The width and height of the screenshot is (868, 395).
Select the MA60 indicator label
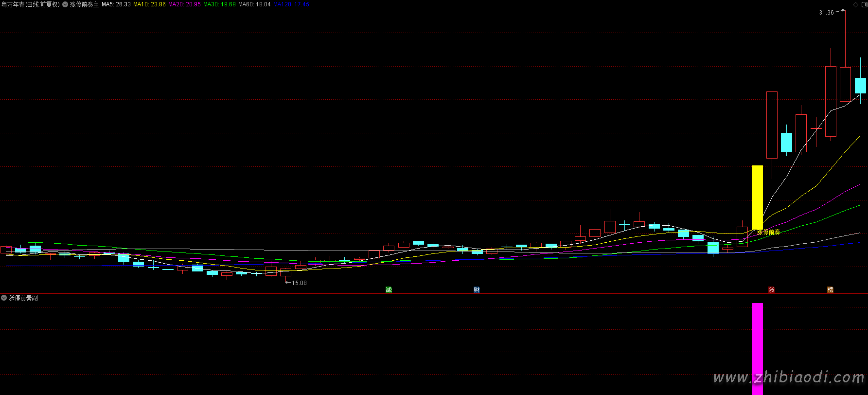coord(254,4)
